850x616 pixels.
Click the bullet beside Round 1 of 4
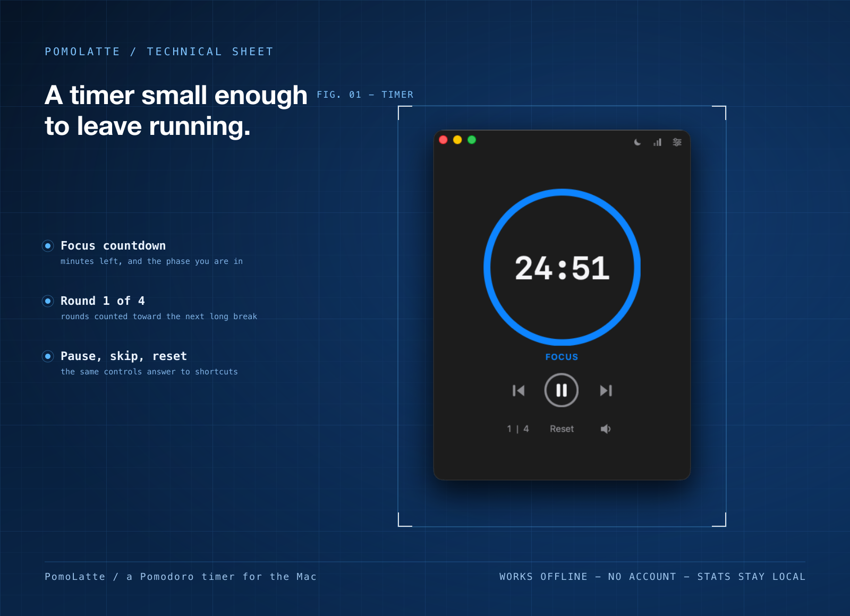point(48,301)
